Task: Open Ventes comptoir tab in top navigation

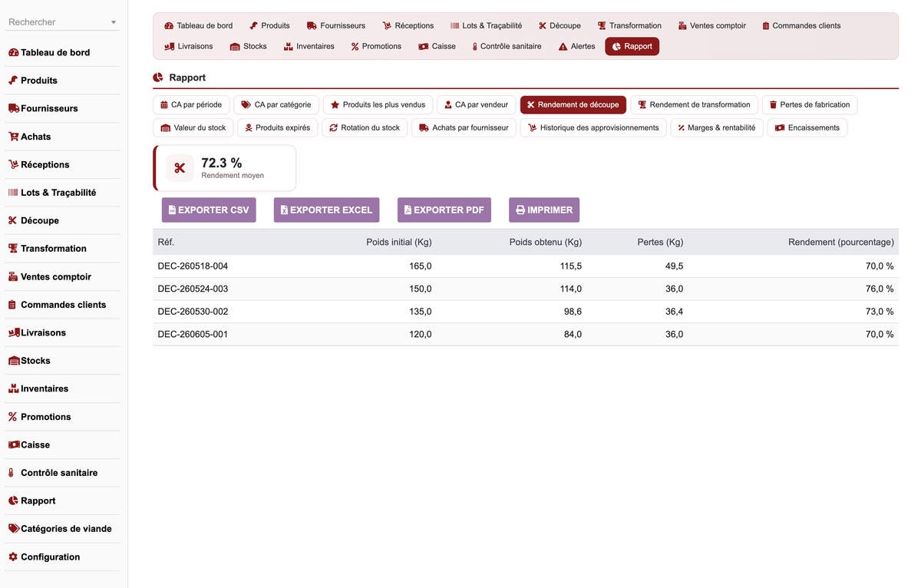Action: (712, 25)
